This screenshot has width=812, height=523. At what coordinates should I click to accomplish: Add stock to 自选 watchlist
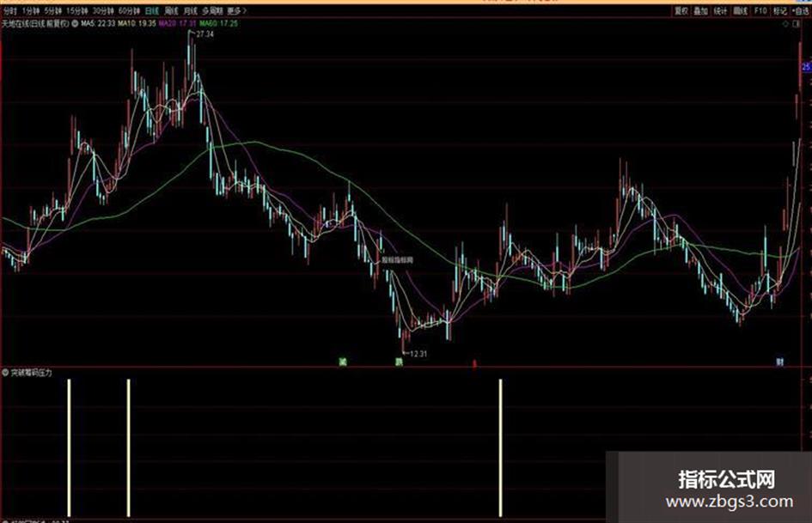pyautogui.click(x=800, y=11)
